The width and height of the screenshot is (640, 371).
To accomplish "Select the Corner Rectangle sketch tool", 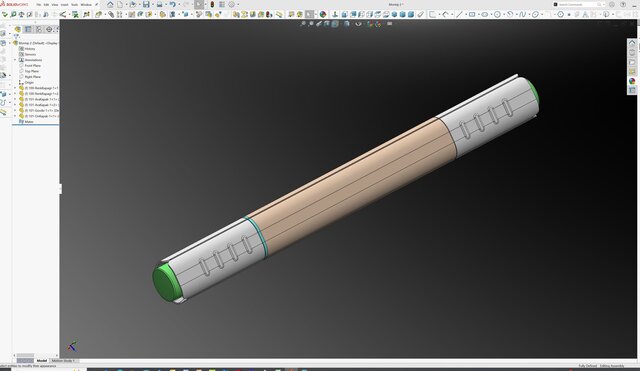I will click(472, 14).
